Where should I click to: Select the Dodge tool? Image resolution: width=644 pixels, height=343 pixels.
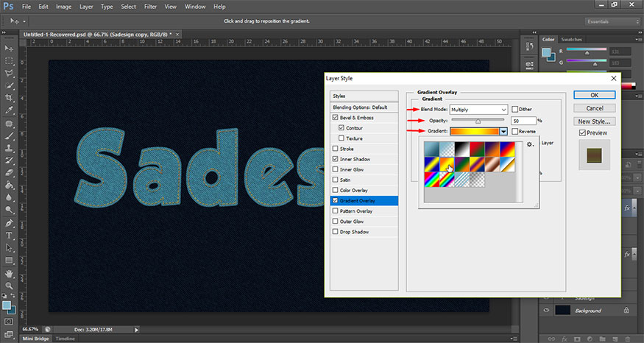[x=9, y=210]
